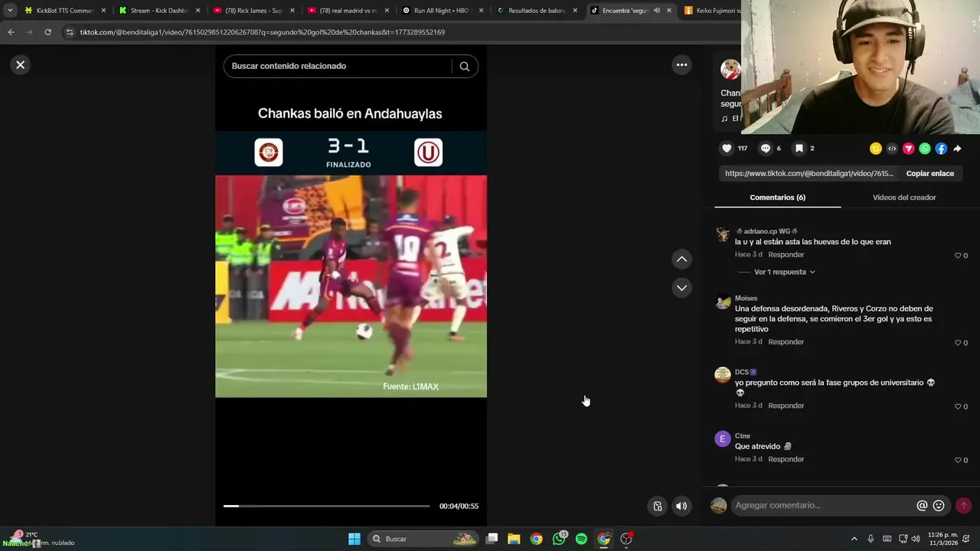
Task: Send to friends with pink share icon
Action: click(908, 148)
